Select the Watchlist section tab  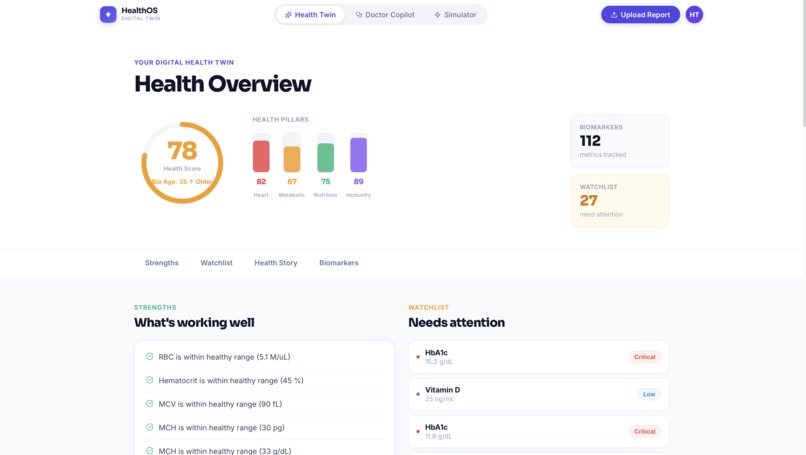pos(216,263)
